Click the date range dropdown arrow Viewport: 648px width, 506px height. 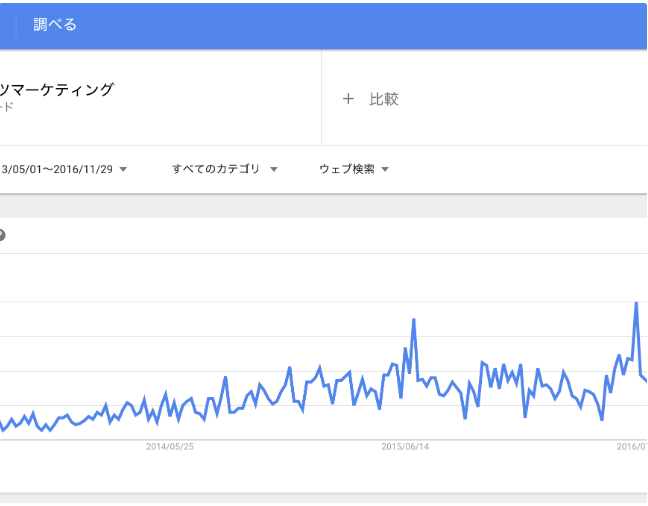[x=123, y=169]
